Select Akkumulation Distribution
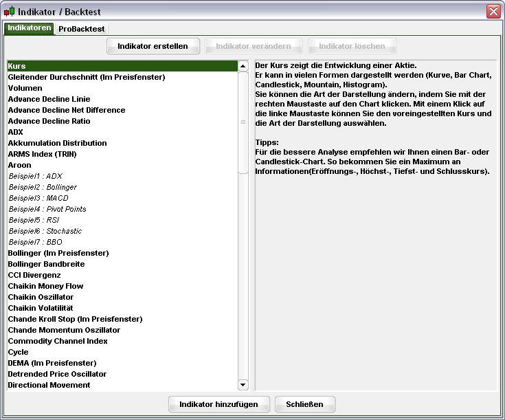 click(x=122, y=143)
